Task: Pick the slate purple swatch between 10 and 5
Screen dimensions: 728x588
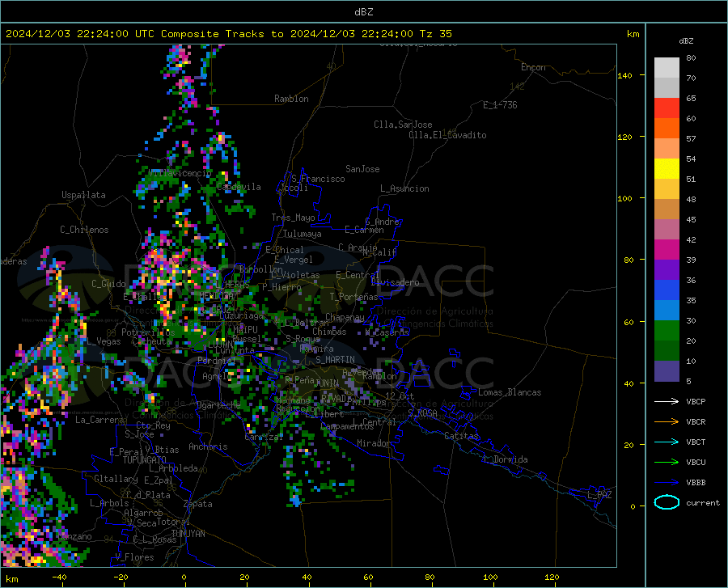Action: [667, 371]
